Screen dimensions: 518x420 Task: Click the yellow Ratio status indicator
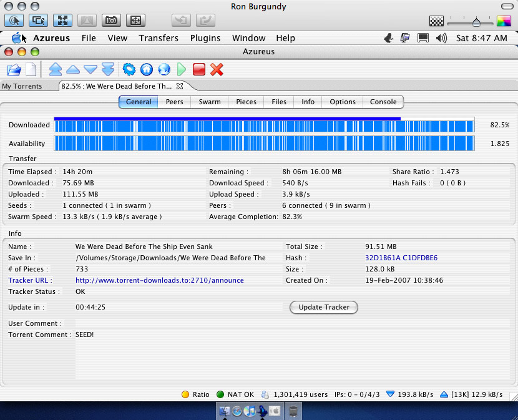coord(185,394)
